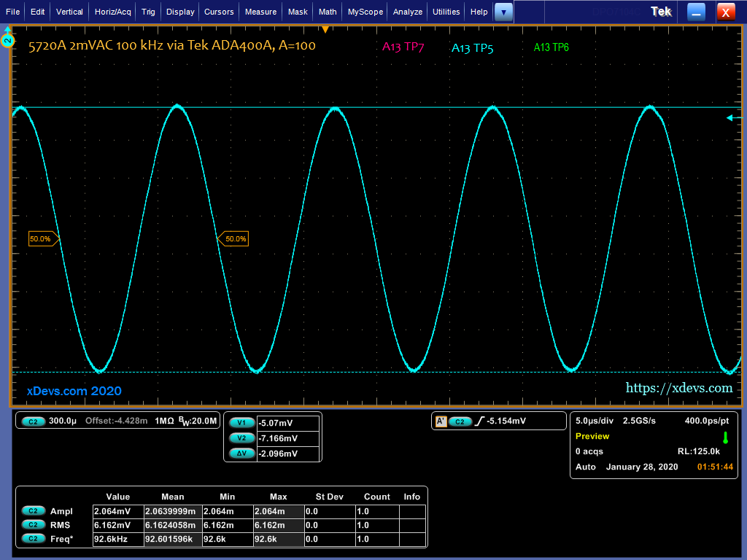747x560 pixels.
Task: Open the File menu
Action: click(12, 12)
